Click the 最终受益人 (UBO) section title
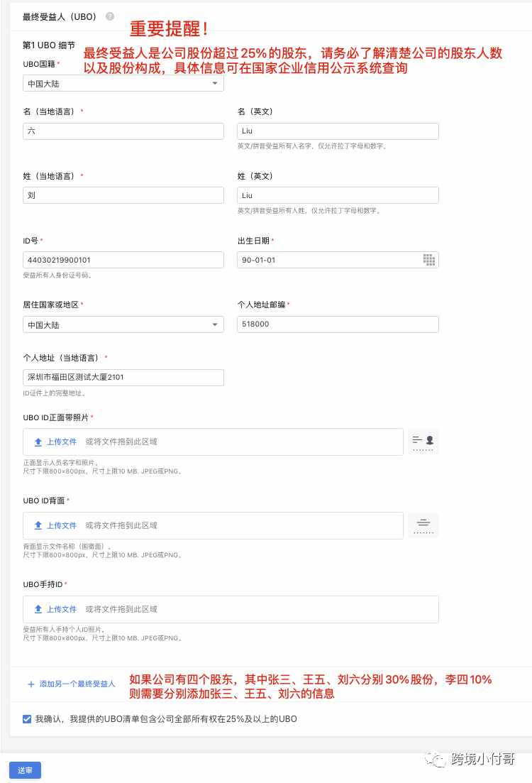Screen dimensions: 532x783 [x=60, y=16]
